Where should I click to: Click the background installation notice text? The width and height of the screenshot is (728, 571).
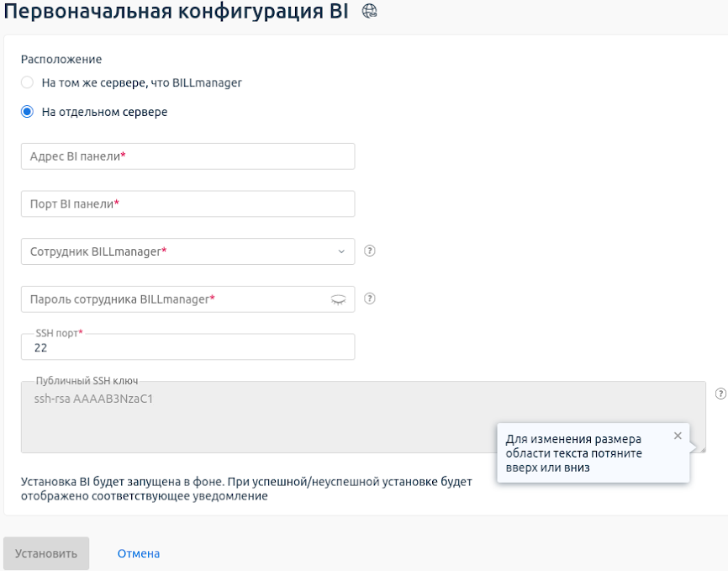pos(246,489)
